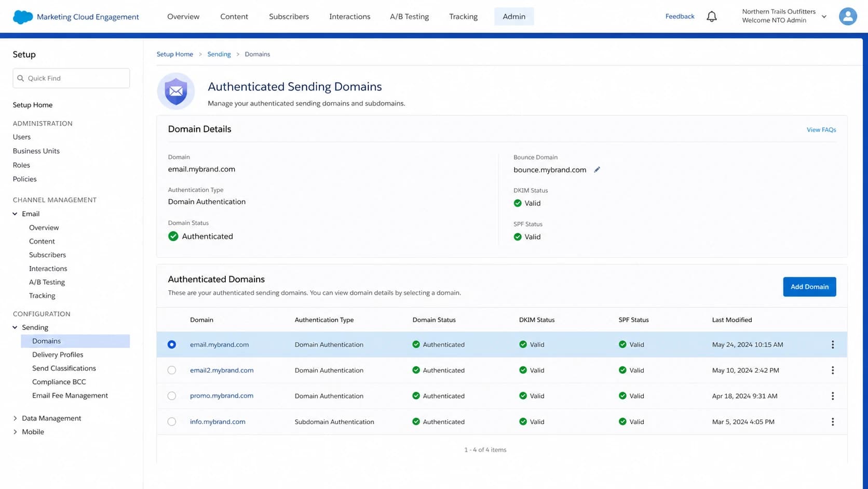Open Business Units in sidebar
The height and width of the screenshot is (489, 868).
pos(36,151)
